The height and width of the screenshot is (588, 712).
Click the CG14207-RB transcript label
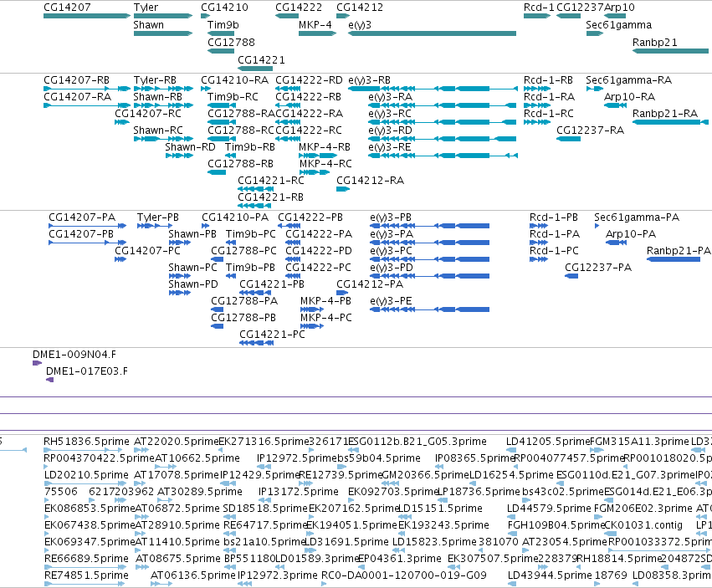click(77, 80)
